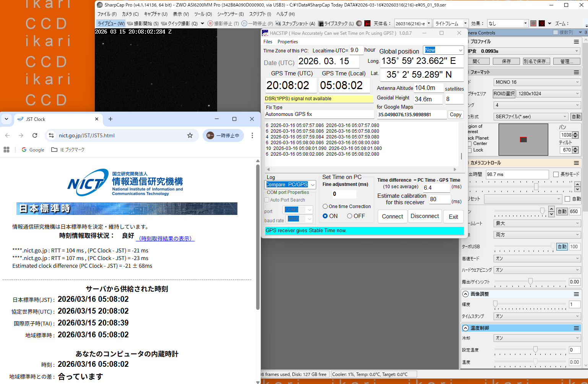The width and height of the screenshot is (588, 384).
Task: Bookmark this page with the star icon
Action: click(190, 135)
